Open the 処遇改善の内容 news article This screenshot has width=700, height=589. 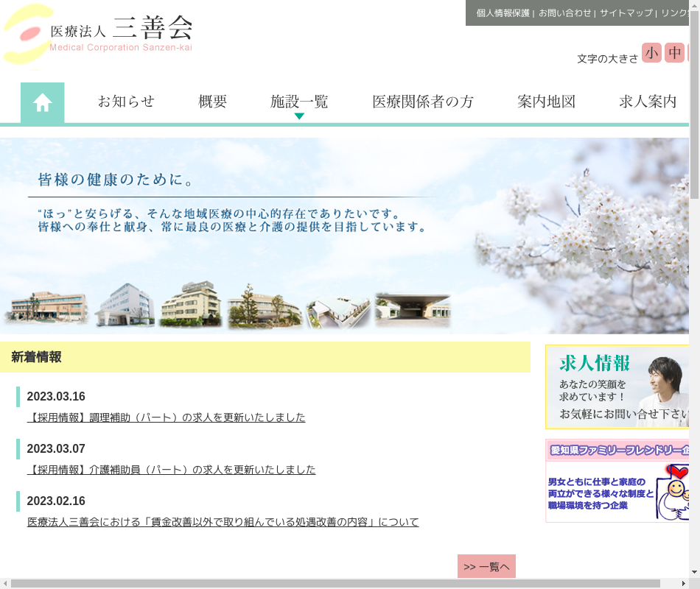[x=223, y=522]
